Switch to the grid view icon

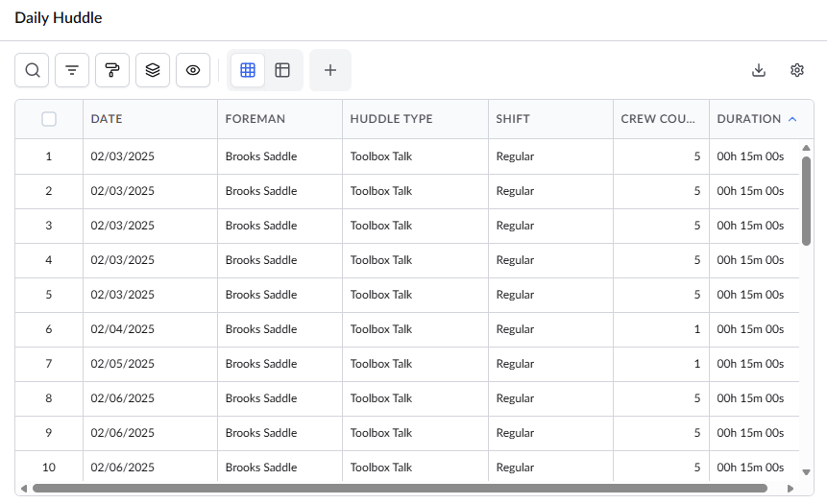coord(248,70)
